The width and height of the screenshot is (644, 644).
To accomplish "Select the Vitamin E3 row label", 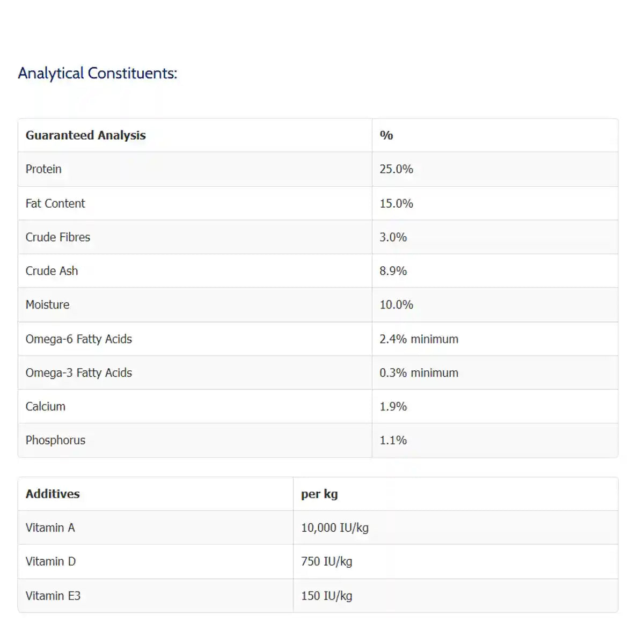I will tap(53, 596).
